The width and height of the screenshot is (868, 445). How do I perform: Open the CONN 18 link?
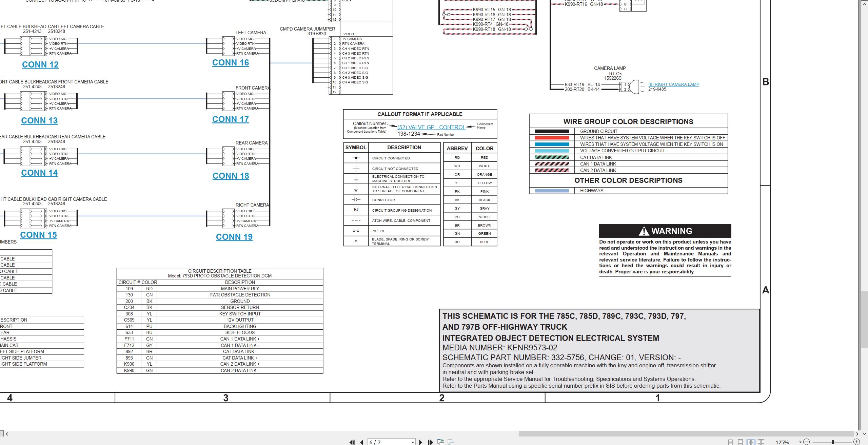click(x=231, y=176)
